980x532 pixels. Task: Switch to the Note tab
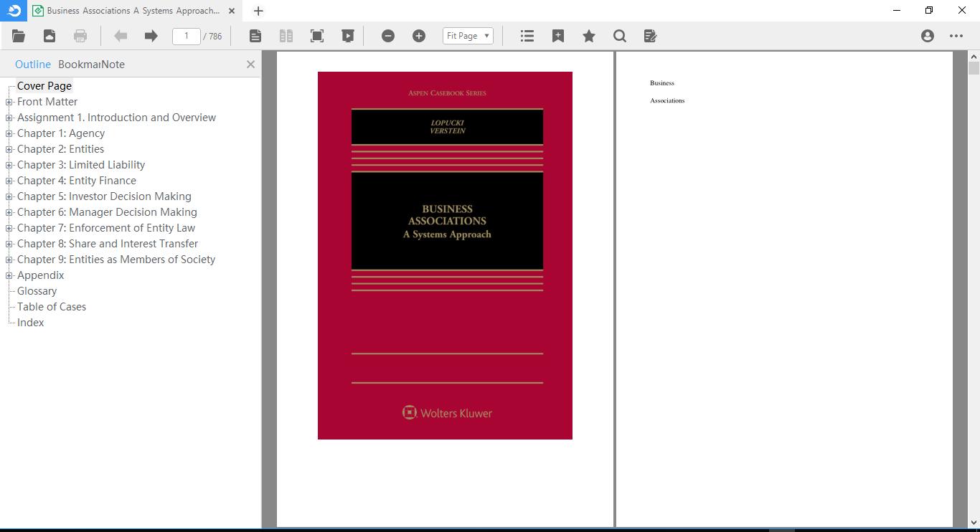coord(113,64)
